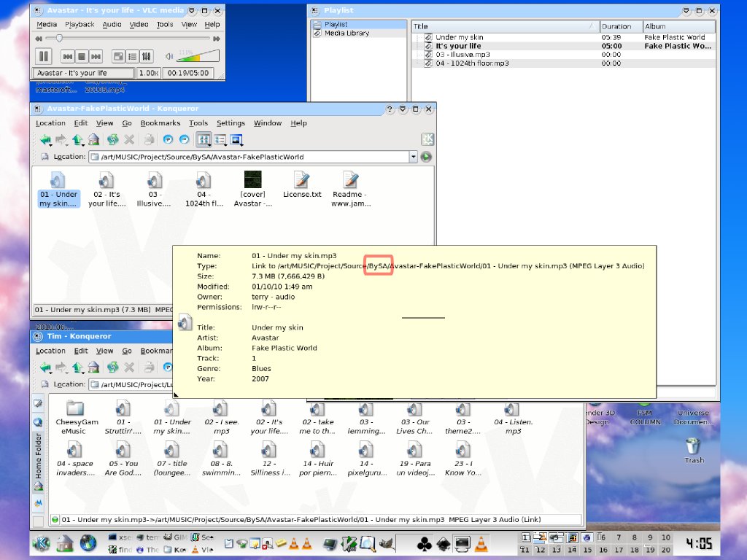The image size is (747, 560).
Task: Go to home folder in Avastar Konqueror
Action: (x=94, y=139)
